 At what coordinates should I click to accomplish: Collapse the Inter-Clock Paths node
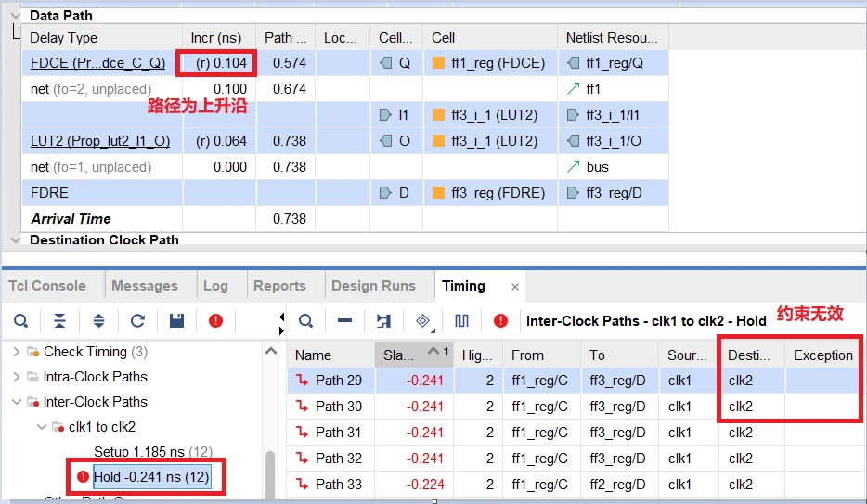16,402
